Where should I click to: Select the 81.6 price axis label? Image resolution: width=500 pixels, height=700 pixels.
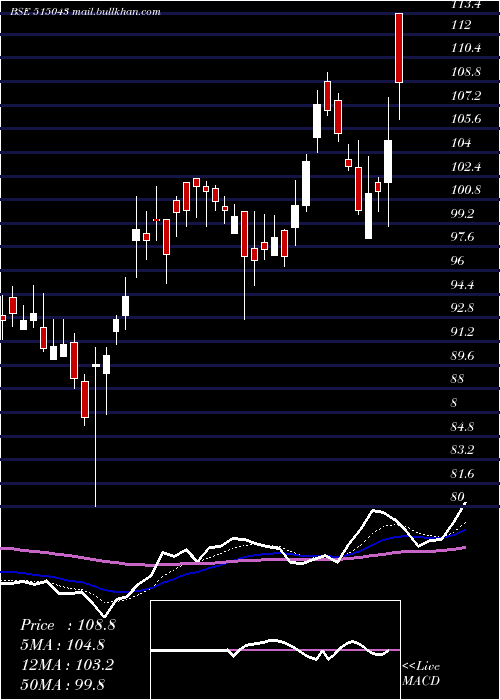463,473
